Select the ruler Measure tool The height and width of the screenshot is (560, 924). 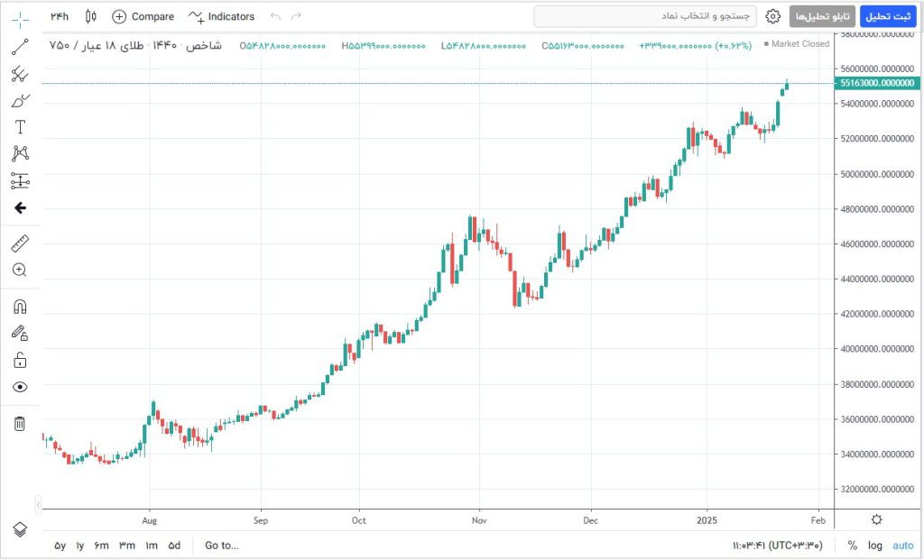20,243
